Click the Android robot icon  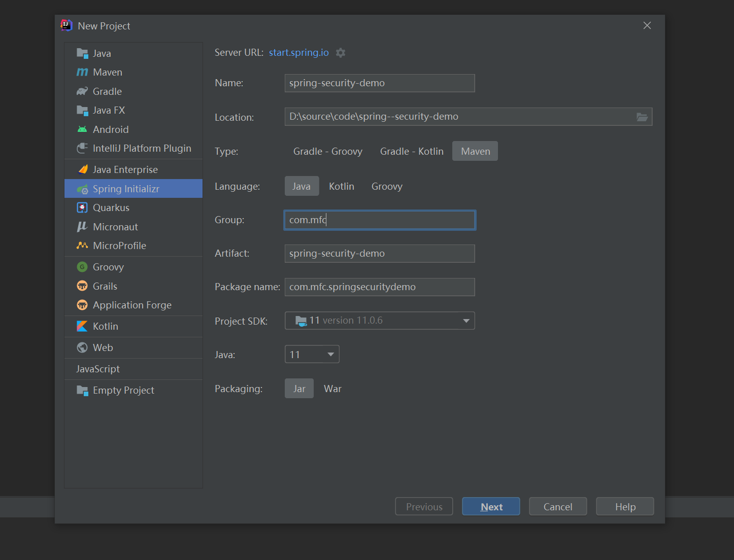(82, 129)
